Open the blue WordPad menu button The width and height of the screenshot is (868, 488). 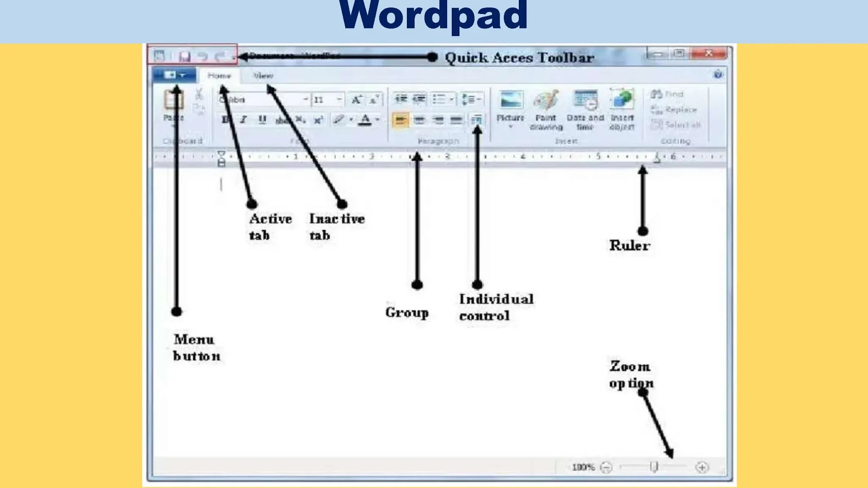pyautogui.click(x=174, y=75)
